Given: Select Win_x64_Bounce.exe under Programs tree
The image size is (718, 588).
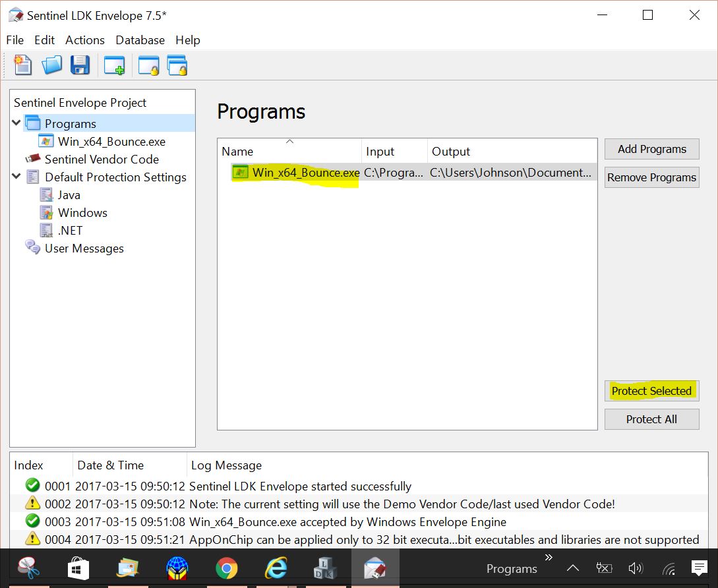Looking at the screenshot, I should tap(111, 142).
